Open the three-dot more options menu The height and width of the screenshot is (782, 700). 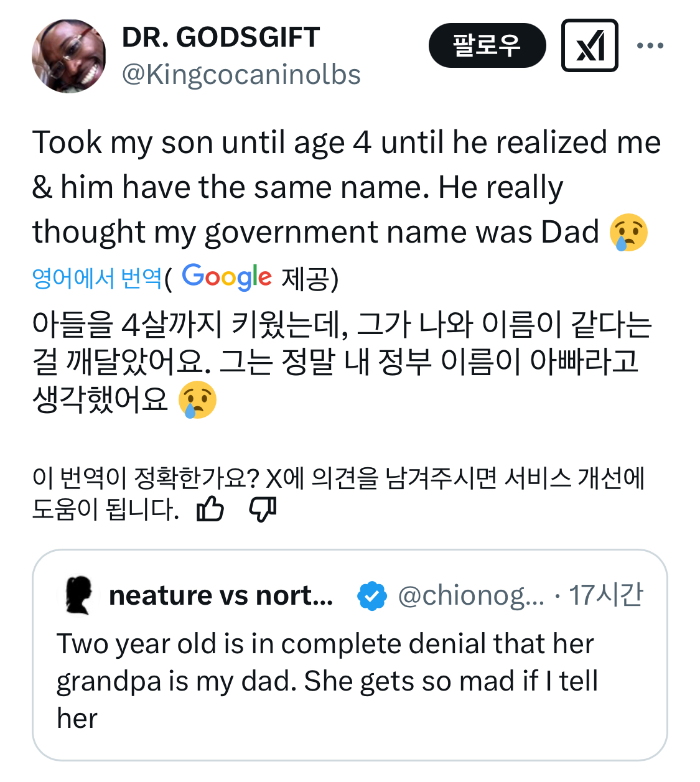[x=650, y=45]
